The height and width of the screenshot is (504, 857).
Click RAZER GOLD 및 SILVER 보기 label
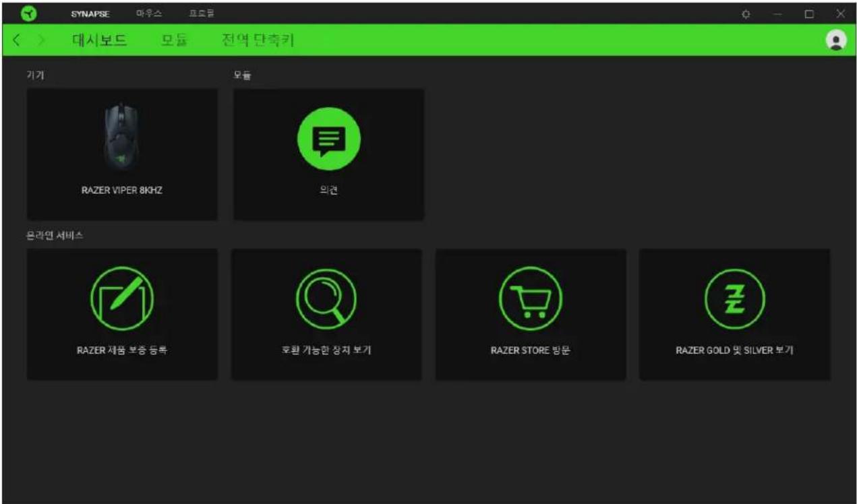[735, 350]
